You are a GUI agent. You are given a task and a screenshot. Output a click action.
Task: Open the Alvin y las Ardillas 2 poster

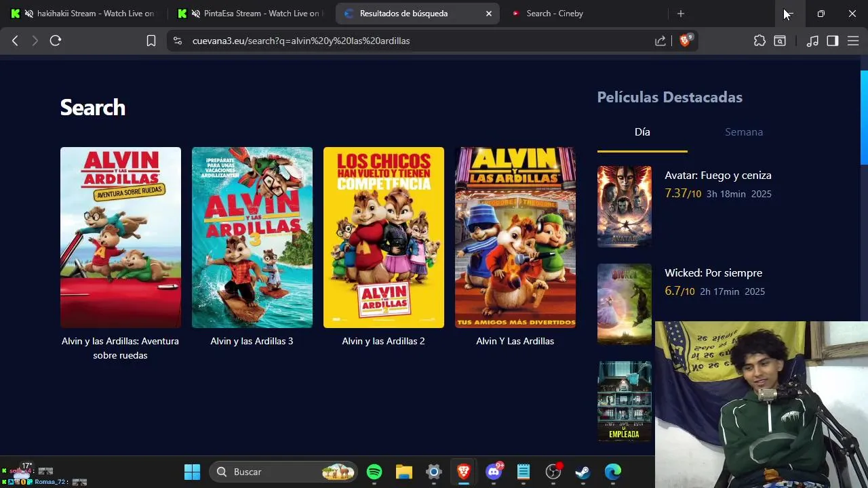[x=384, y=237]
